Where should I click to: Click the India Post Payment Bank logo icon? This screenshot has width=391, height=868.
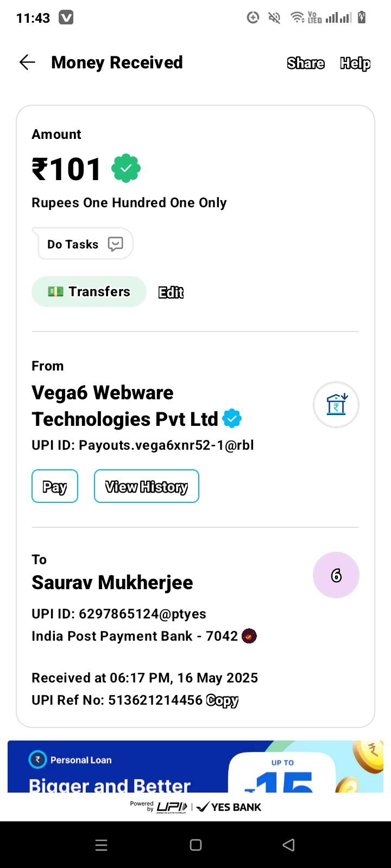(249, 636)
